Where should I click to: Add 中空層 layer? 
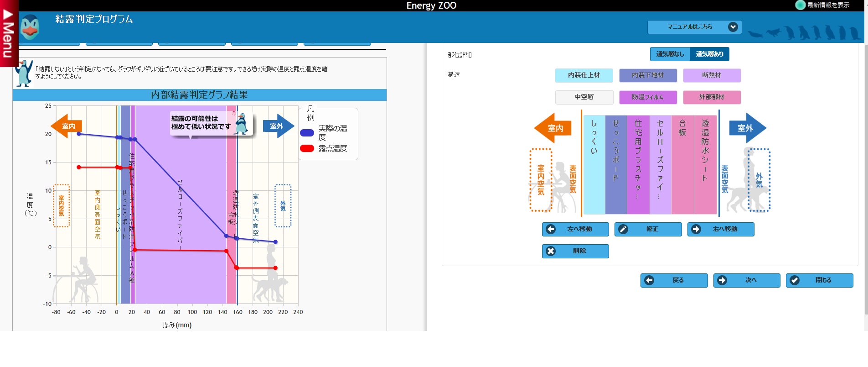pyautogui.click(x=584, y=97)
